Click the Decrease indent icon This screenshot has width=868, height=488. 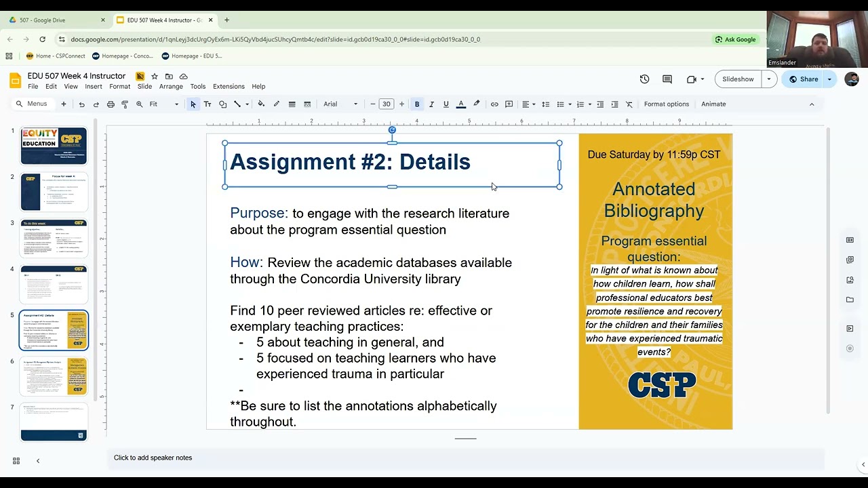(x=600, y=104)
